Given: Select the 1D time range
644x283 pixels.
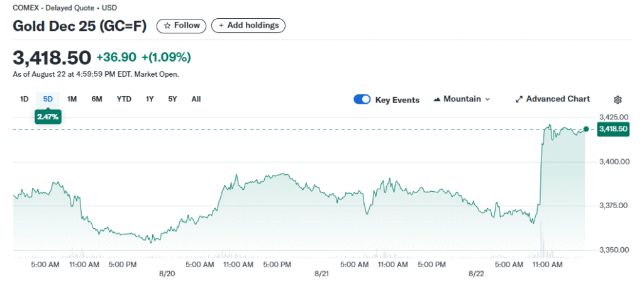Looking at the screenshot, I should click(x=25, y=99).
